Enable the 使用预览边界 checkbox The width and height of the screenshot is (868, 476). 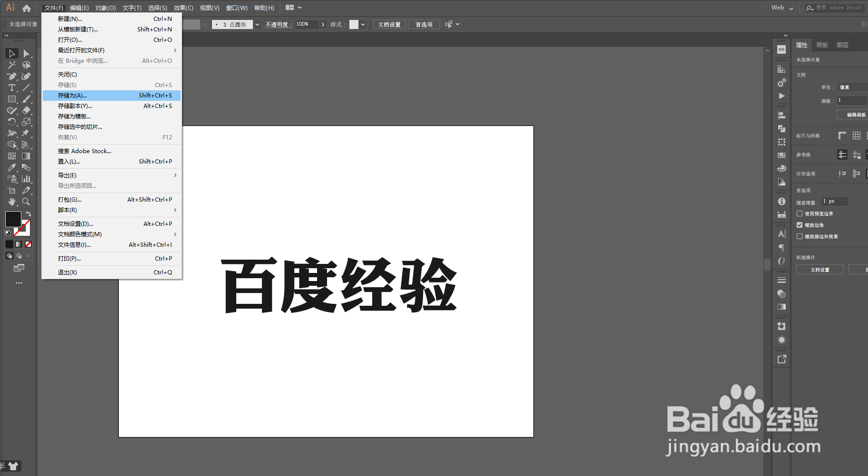pyautogui.click(x=800, y=214)
